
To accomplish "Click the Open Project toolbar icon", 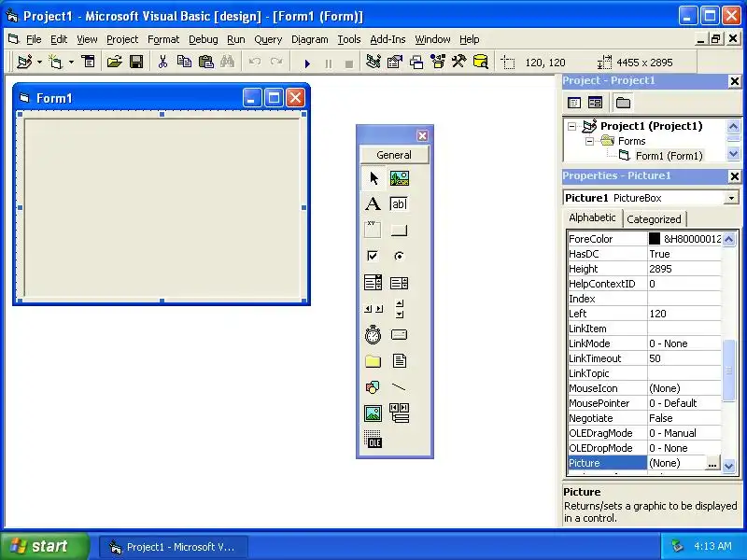I will [x=114, y=62].
